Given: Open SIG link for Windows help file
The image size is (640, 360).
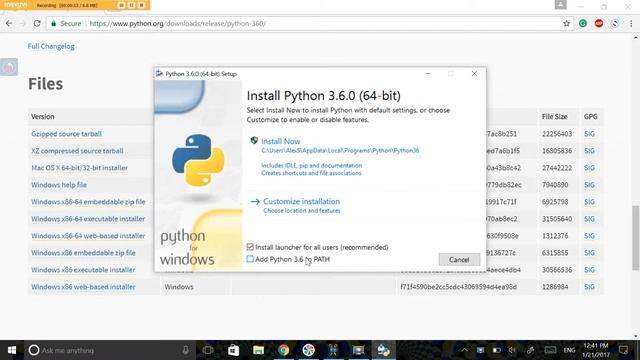Looking at the screenshot, I should point(589,185).
